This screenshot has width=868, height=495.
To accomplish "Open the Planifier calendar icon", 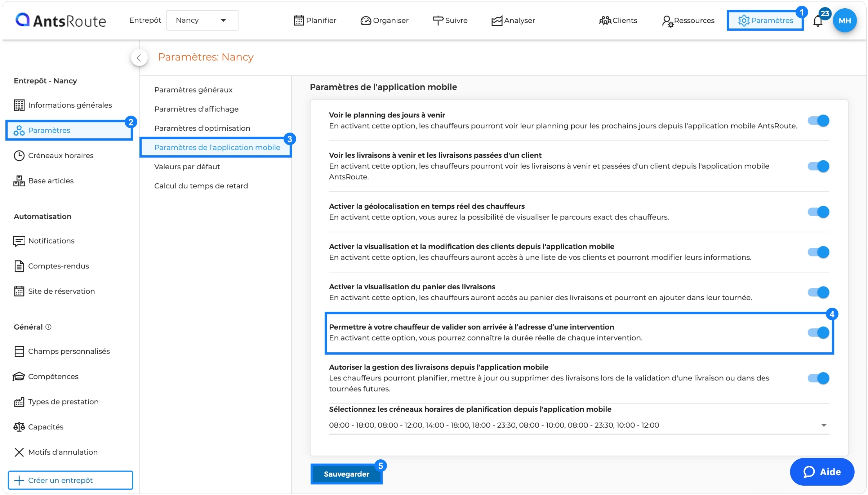I will click(x=298, y=21).
